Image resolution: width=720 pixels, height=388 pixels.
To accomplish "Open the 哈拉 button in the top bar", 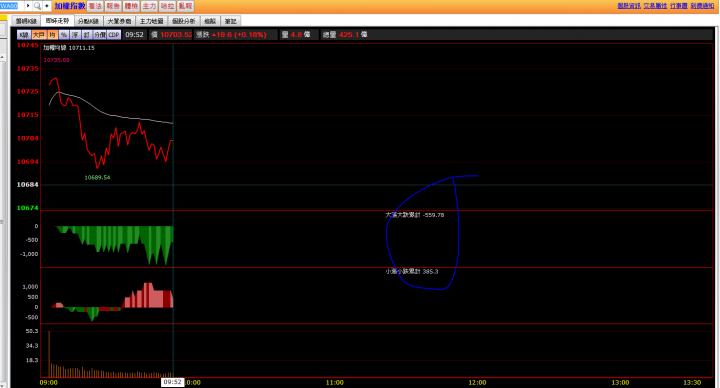I will 167,6.
